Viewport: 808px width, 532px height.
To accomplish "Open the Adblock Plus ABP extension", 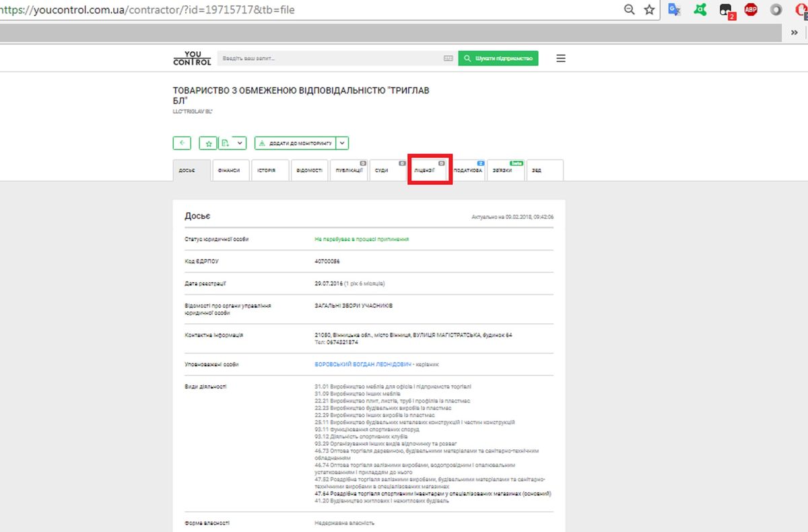I will point(750,9).
